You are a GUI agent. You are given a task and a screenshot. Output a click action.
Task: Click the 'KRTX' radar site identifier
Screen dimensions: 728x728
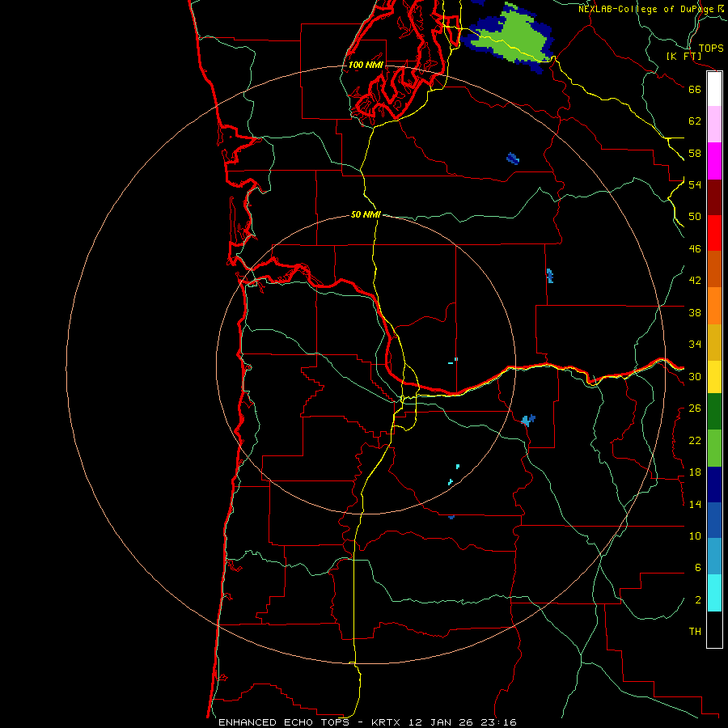pyautogui.click(x=385, y=722)
